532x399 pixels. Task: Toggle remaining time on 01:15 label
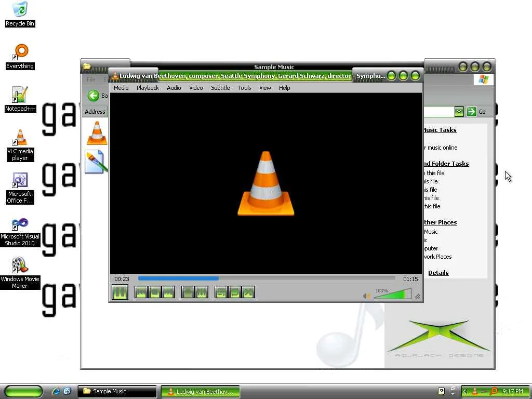410,279
